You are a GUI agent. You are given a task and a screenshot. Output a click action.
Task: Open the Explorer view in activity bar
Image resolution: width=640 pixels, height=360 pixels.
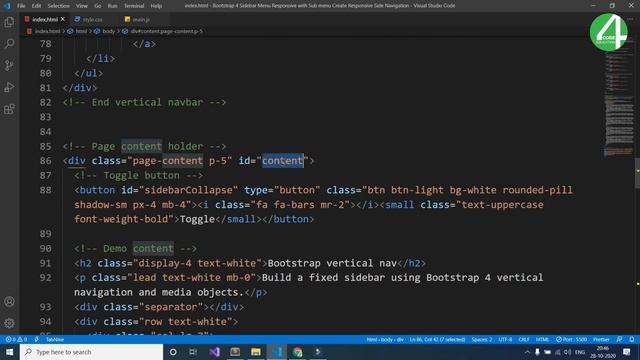[x=9, y=22]
